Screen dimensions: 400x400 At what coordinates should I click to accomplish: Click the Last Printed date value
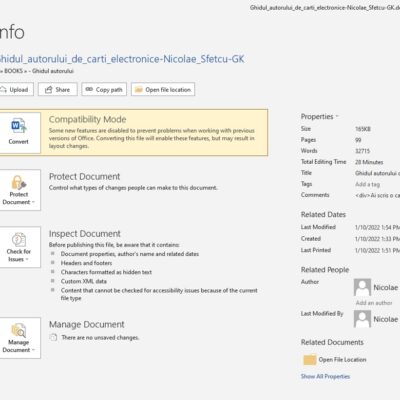point(377,250)
